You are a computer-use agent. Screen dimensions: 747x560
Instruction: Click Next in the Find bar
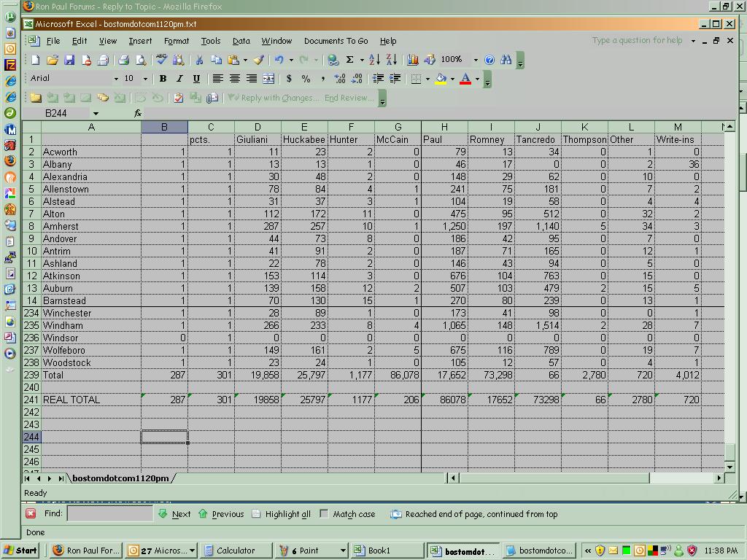(x=175, y=514)
